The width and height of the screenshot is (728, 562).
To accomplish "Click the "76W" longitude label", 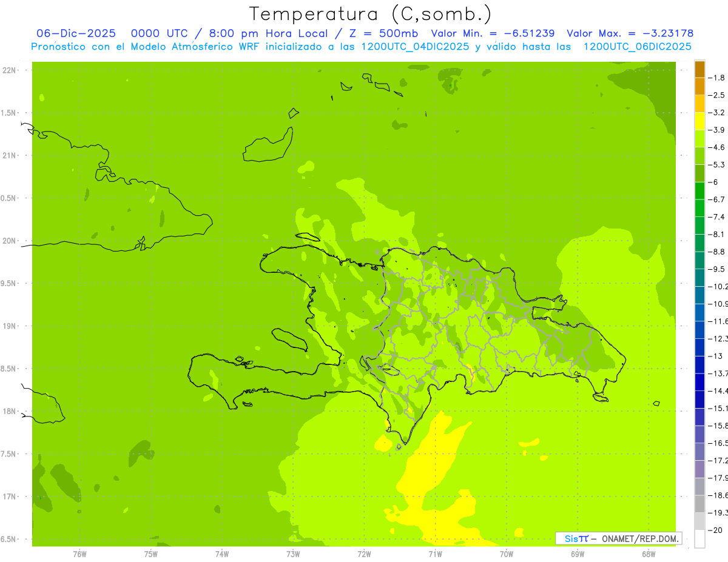I will (x=79, y=554).
